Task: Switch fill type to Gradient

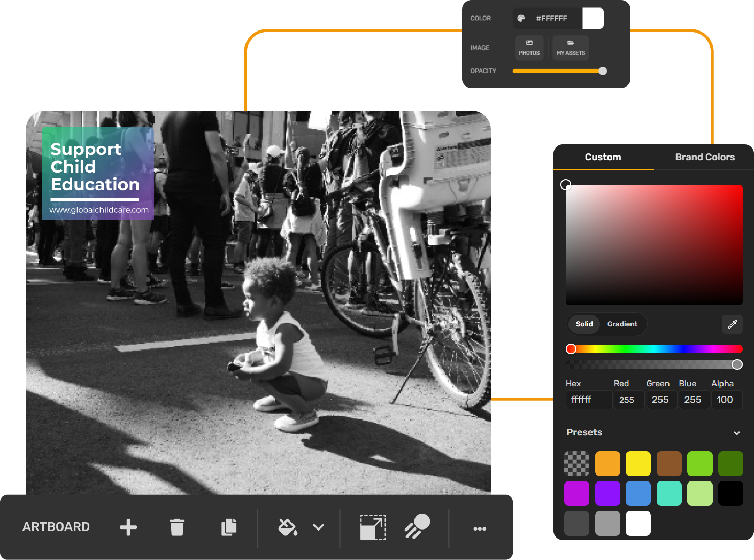Action: (x=622, y=324)
